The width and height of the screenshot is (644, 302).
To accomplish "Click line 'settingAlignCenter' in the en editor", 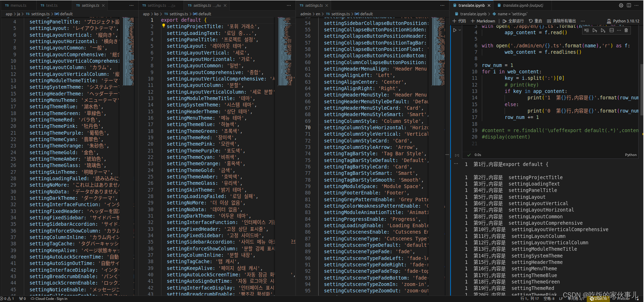I will pos(365,82).
